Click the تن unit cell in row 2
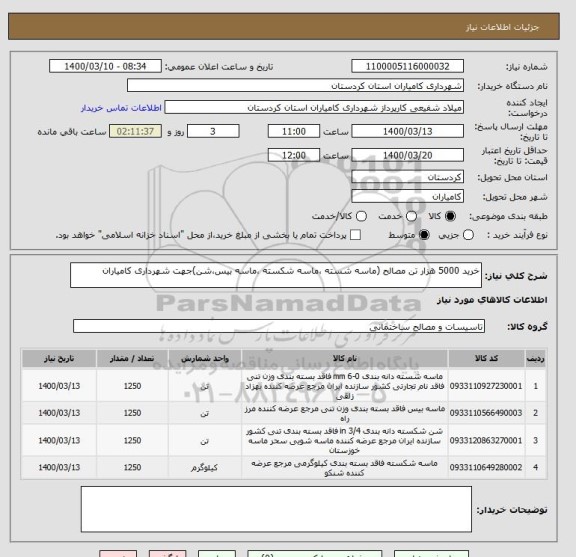This screenshot has width=576, height=557. click(x=205, y=413)
